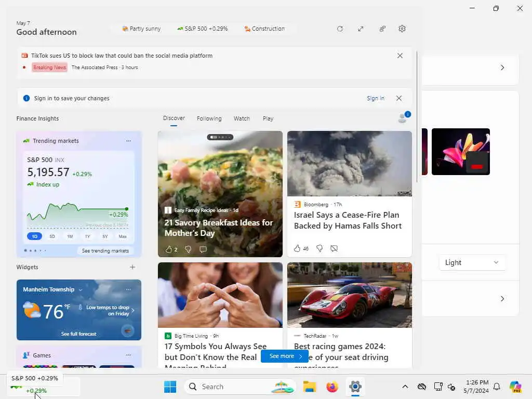Open weather map round button on widget

(x=128, y=330)
